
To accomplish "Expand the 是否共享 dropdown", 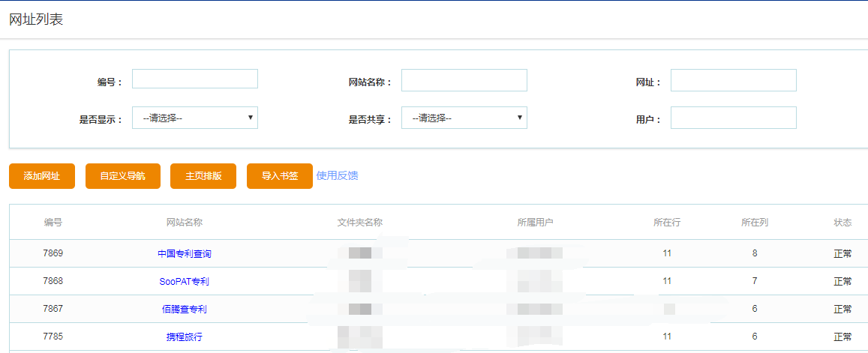I will point(464,118).
